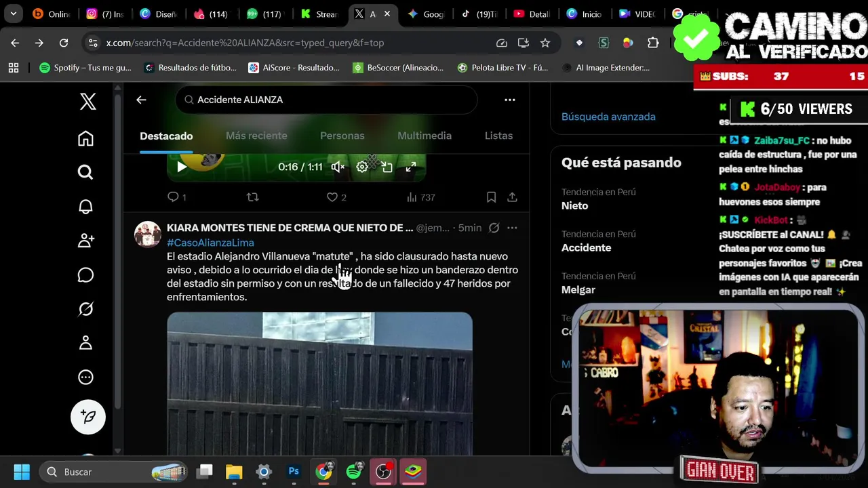Open the X logo home link
The height and width of the screenshot is (488, 868).
click(x=87, y=102)
